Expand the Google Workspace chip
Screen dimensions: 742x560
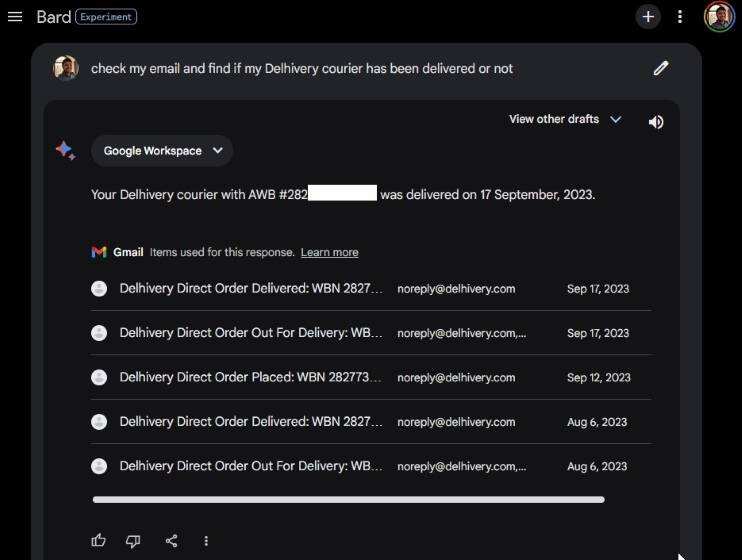tap(162, 151)
